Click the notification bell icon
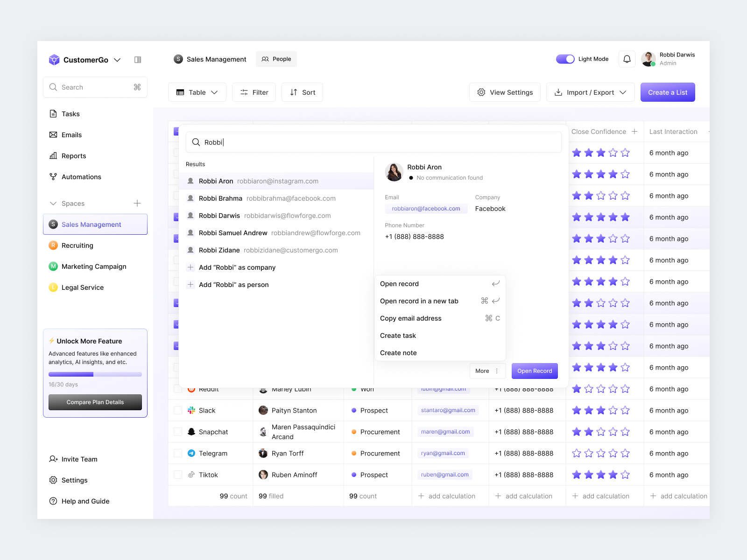 click(627, 59)
